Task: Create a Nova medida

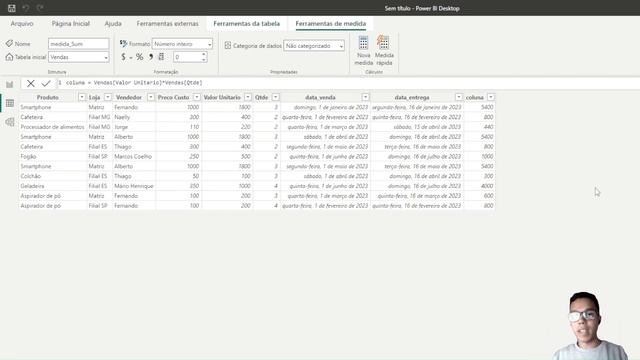Action: pyautogui.click(x=363, y=51)
